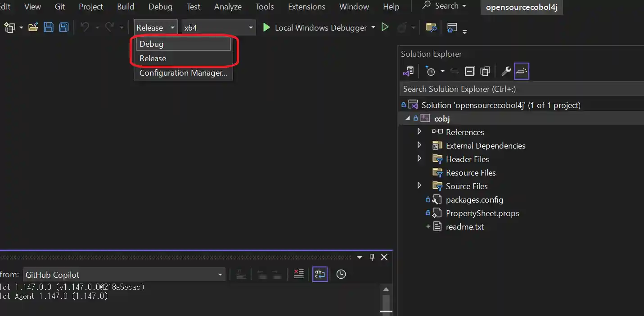This screenshot has height=316, width=644.
Task: Toggle word wrap in Output window
Action: tap(320, 274)
